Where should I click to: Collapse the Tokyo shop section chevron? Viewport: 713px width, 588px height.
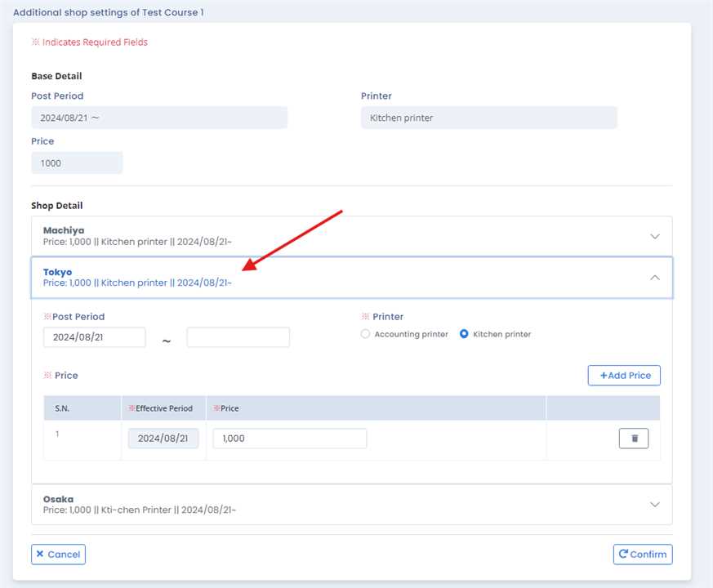click(x=654, y=278)
